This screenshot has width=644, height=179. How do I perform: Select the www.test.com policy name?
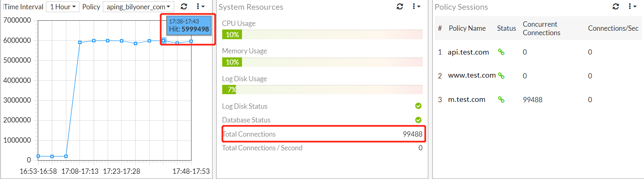[472, 76]
